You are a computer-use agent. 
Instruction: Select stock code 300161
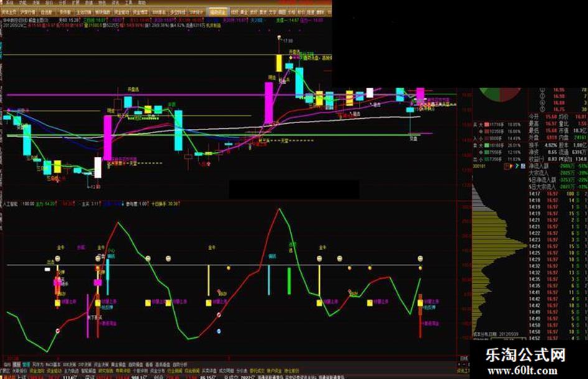tap(479, 166)
